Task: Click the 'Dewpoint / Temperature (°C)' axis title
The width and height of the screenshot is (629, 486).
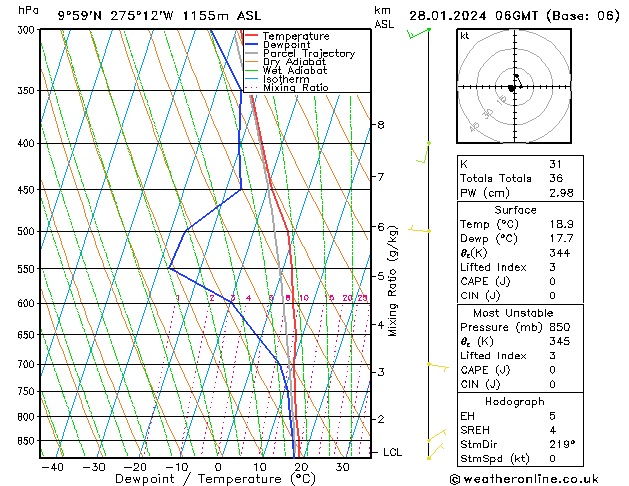Action: point(215,479)
